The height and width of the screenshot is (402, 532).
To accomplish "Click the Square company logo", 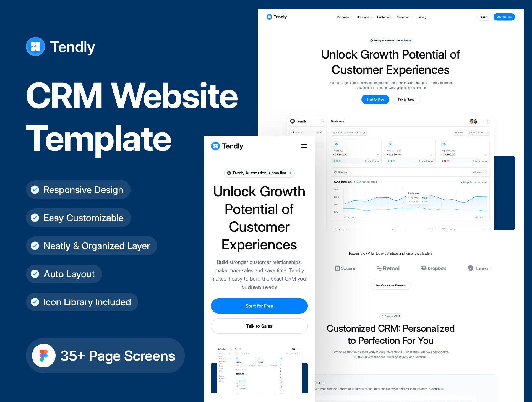I will [x=345, y=268].
